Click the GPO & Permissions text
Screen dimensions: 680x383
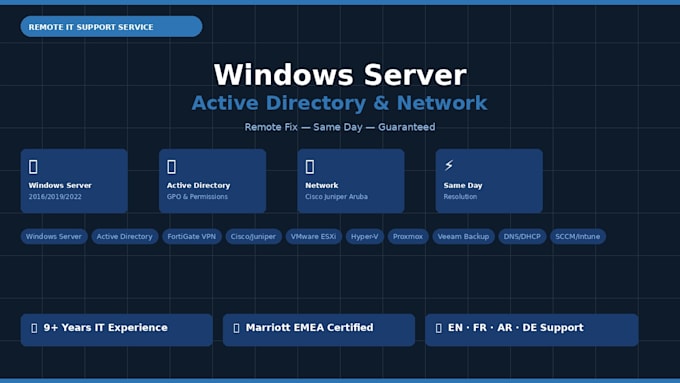click(x=197, y=196)
